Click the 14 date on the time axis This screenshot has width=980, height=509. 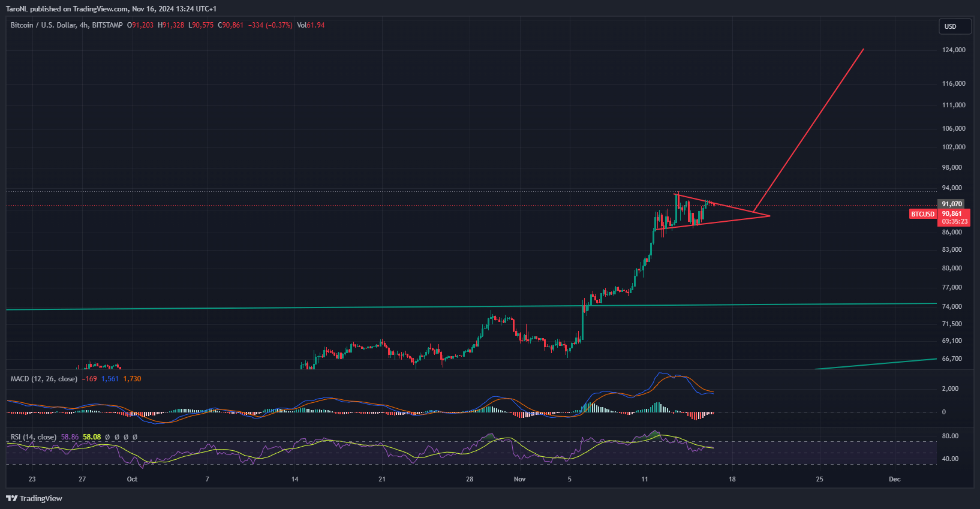[x=294, y=479]
